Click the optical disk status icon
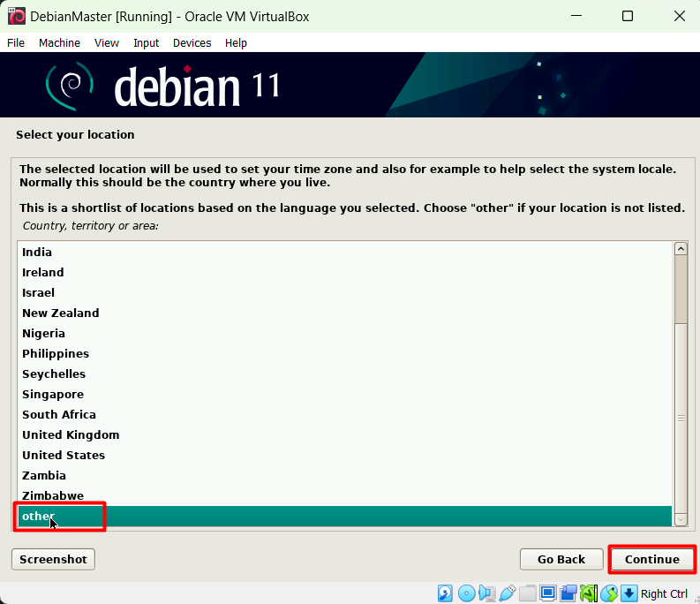 [466, 593]
